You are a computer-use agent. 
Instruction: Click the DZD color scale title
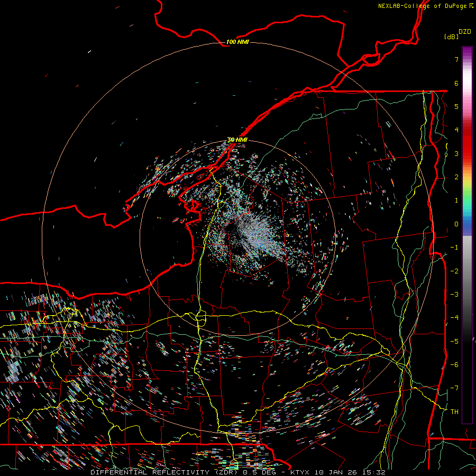pos(465,32)
